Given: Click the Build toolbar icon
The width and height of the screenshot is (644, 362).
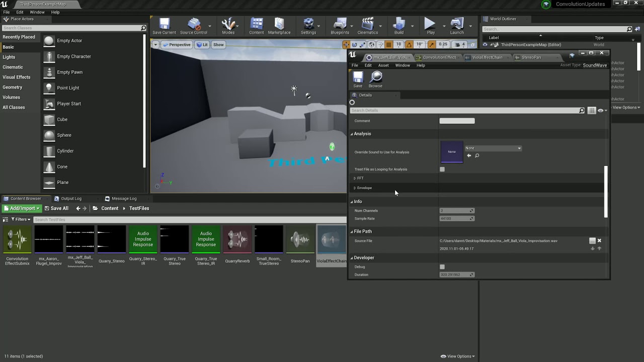Looking at the screenshot, I should point(399,26).
